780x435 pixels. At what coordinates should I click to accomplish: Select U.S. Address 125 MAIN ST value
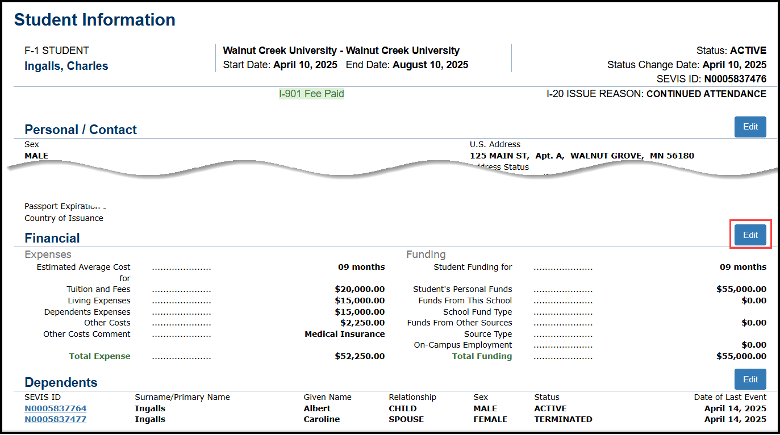coord(582,156)
